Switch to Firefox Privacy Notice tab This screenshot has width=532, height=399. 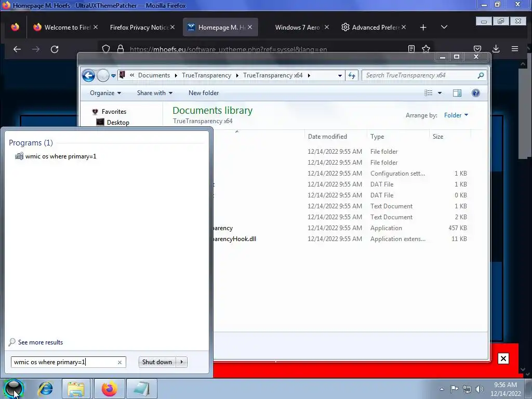pyautogui.click(x=139, y=27)
